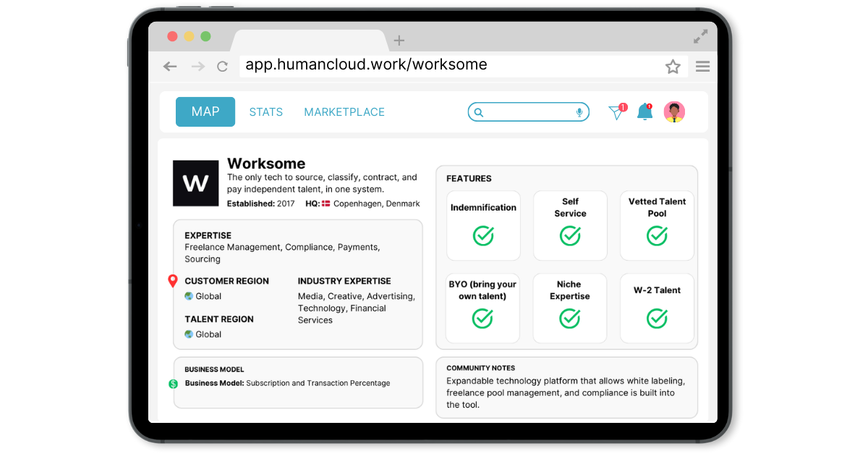The image size is (868, 454).
Task: Activate voice search microphone icon
Action: [x=579, y=112]
